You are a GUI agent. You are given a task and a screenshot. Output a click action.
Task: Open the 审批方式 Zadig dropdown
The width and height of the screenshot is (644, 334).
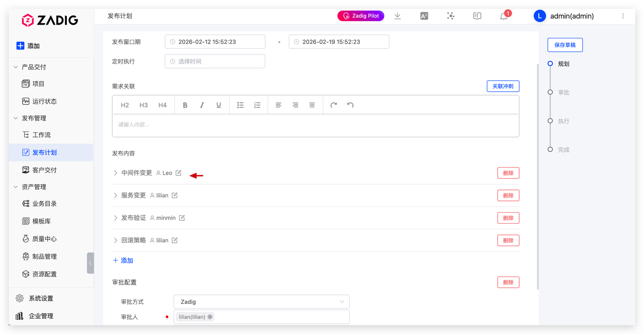pyautogui.click(x=261, y=302)
